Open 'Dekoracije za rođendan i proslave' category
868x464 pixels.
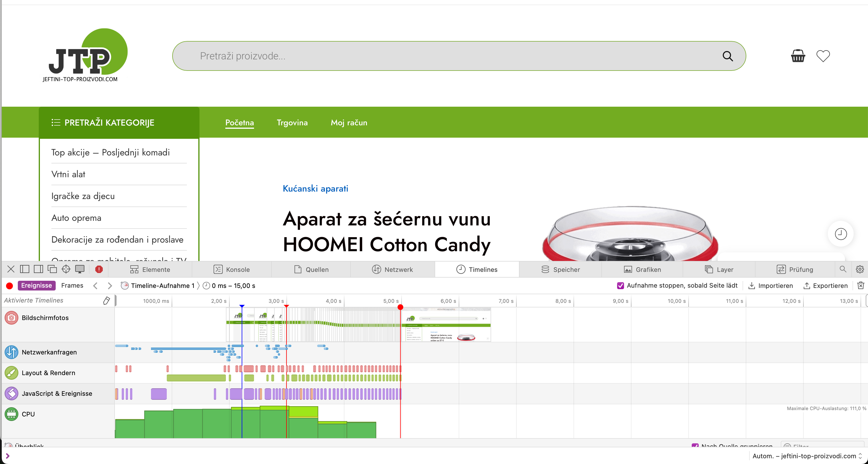(117, 239)
